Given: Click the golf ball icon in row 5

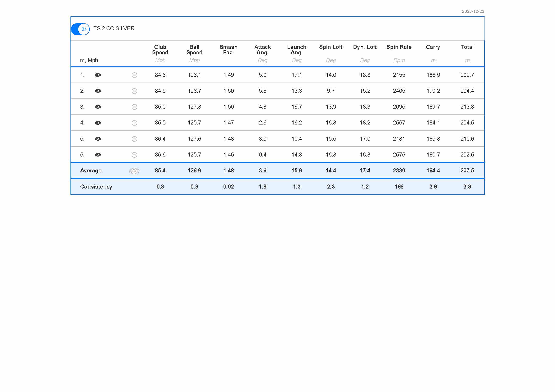Looking at the screenshot, I should pyautogui.click(x=134, y=139).
